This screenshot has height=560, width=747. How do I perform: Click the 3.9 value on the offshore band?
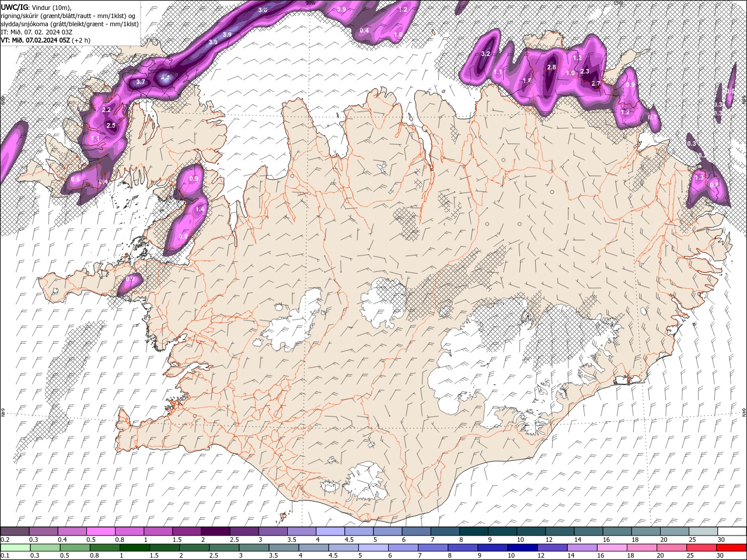tap(227, 34)
